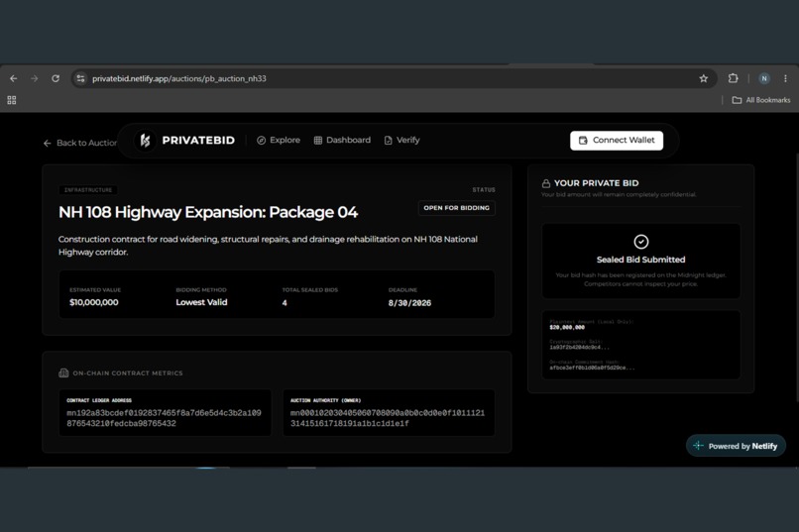Click the Sealed Bid Submitted heading

(x=641, y=260)
